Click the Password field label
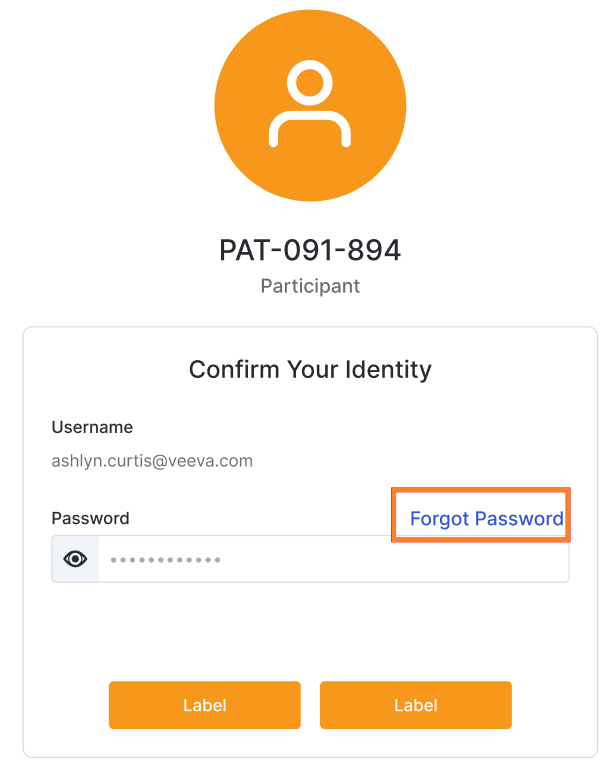 90,518
